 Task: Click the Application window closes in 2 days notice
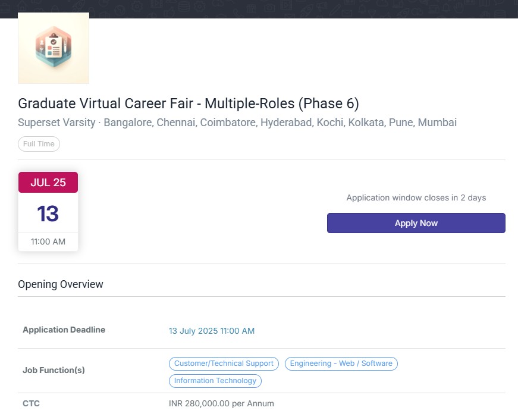tap(416, 198)
